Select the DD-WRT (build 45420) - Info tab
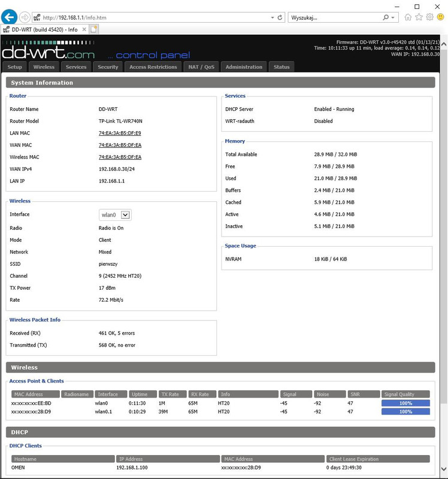 (x=44, y=29)
